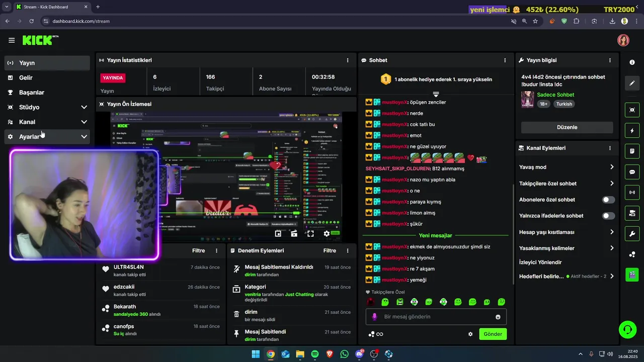Click the purple microphone icon in chat input
Viewport: 644px width, 362px height.
[x=374, y=317]
